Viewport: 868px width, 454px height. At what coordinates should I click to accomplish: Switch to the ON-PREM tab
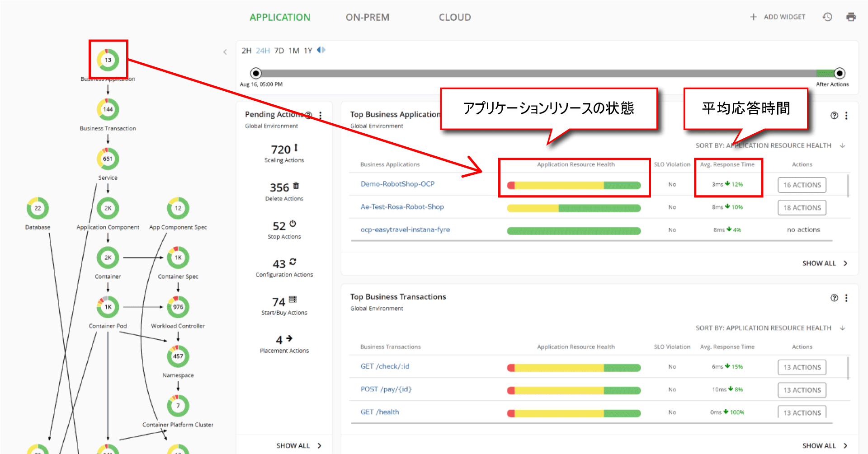coord(367,17)
